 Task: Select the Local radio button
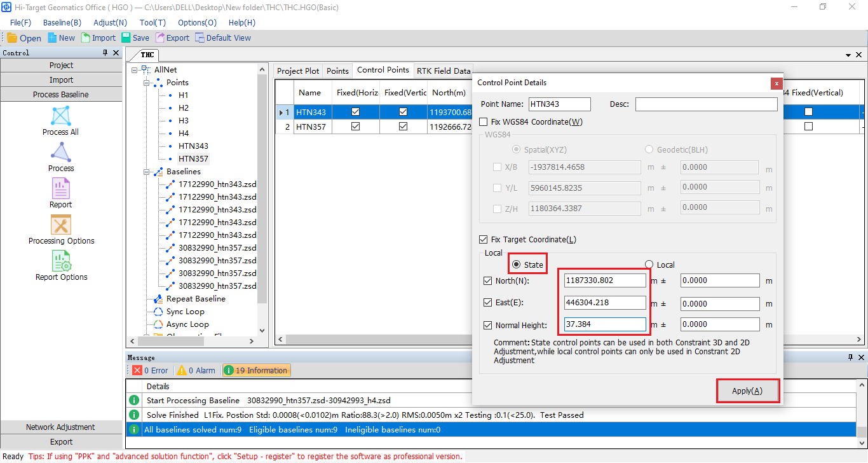tap(649, 265)
